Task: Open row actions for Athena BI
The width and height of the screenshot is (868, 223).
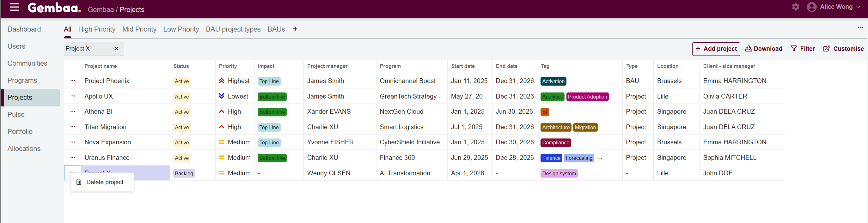Action: [73, 112]
